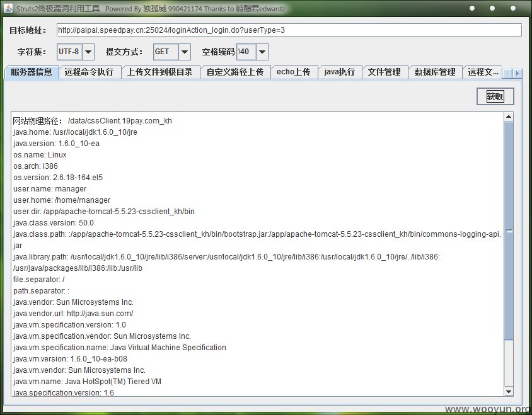This screenshot has width=532, height=415.
Task: Switch to the 远程命令执行 tab
Action: click(90, 72)
